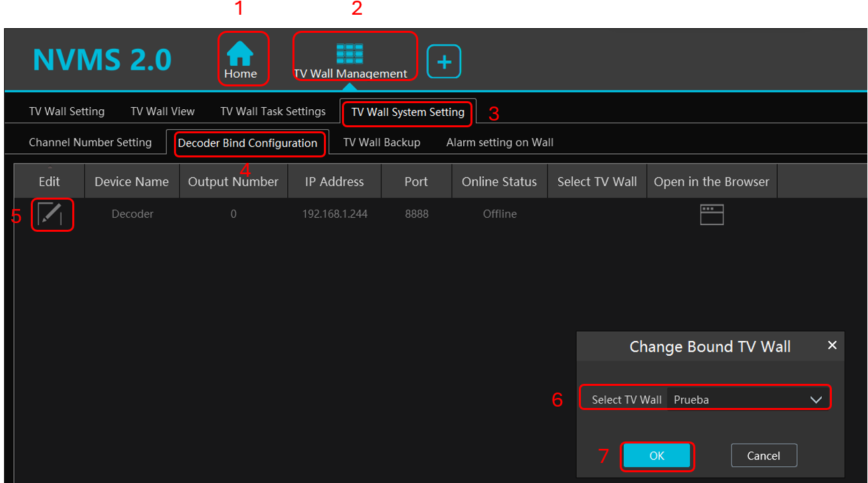Image resolution: width=868 pixels, height=483 pixels.
Task: Open the TV Wall Management grid icon
Action: click(x=349, y=54)
